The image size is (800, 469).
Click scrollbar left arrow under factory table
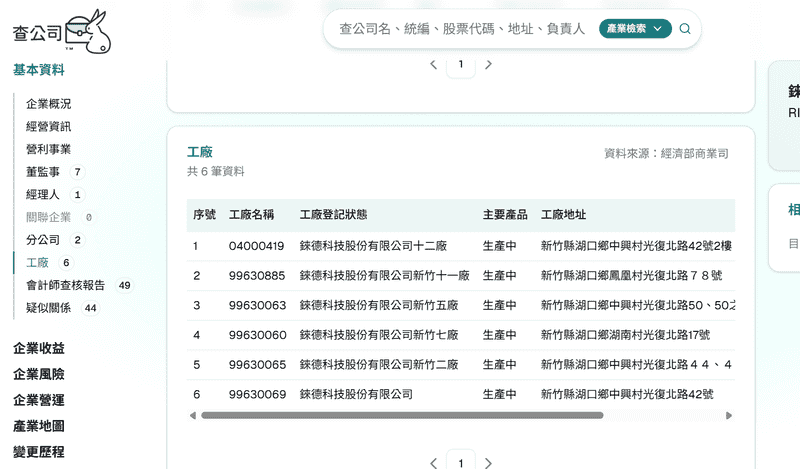tap(193, 415)
